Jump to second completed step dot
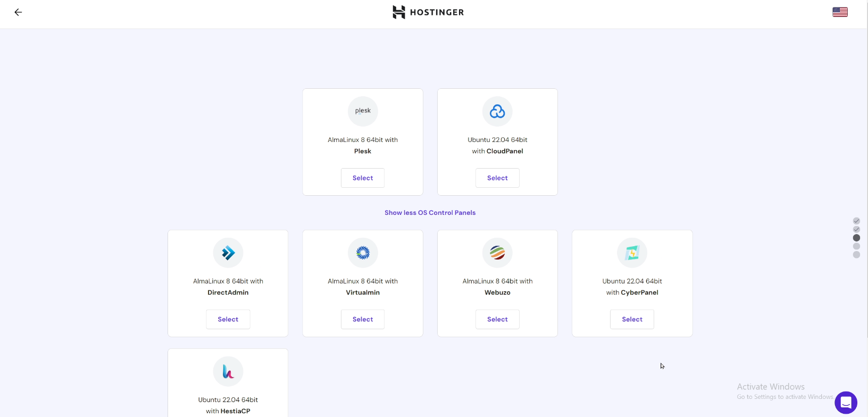This screenshot has height=417, width=868. click(856, 229)
